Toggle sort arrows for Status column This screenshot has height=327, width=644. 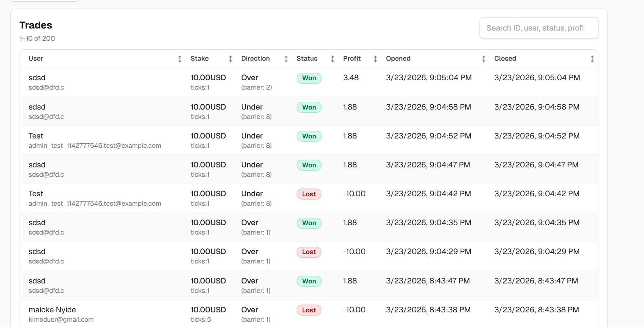[333, 59]
